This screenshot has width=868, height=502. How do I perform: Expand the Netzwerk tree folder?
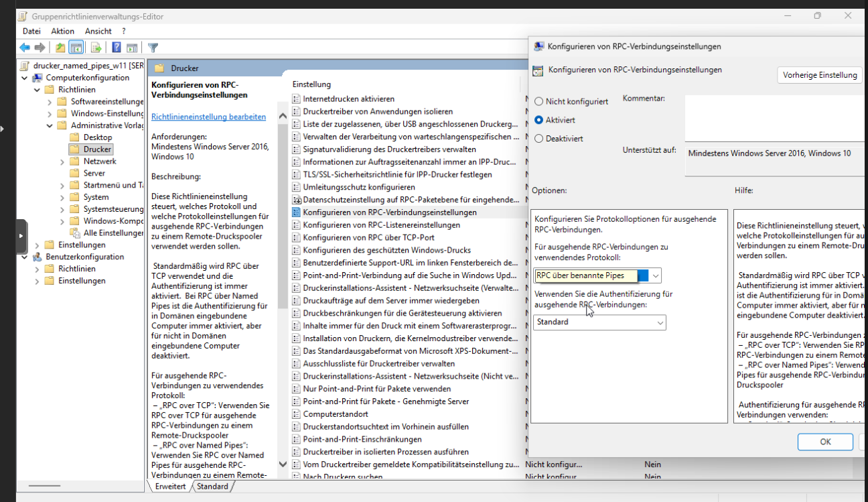[62, 162]
